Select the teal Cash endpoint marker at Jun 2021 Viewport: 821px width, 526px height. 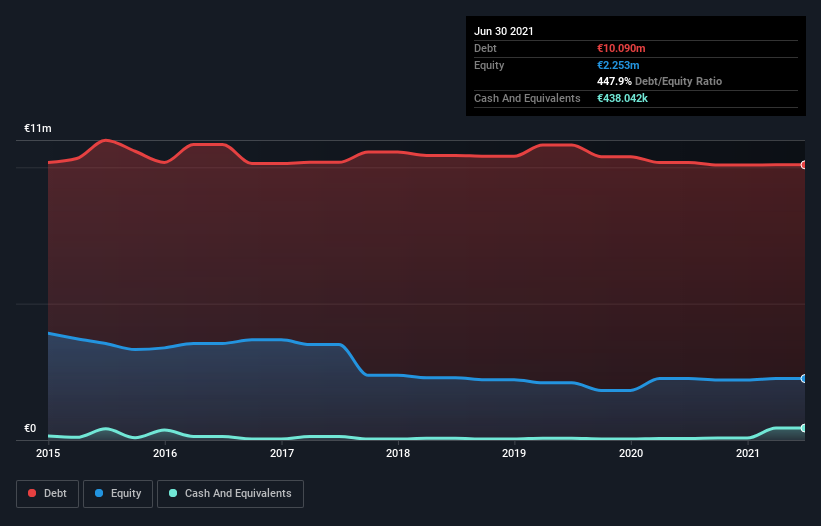803,428
